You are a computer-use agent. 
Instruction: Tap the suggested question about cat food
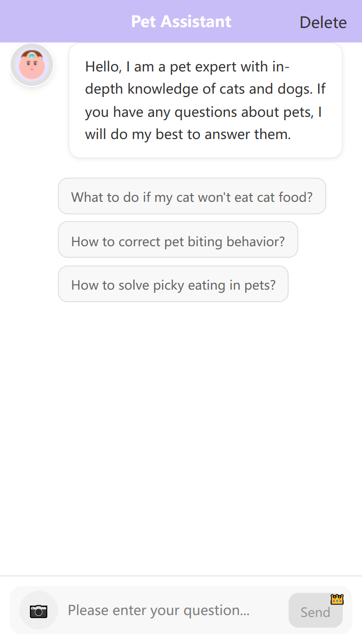point(192,196)
